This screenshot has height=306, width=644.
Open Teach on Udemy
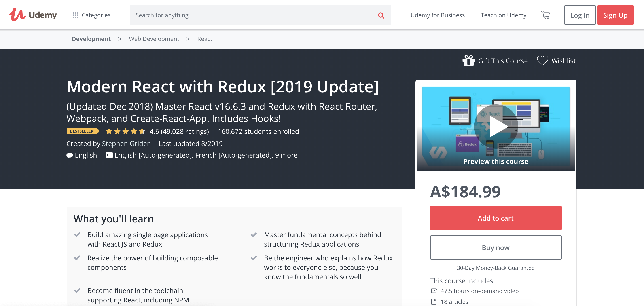pyautogui.click(x=504, y=15)
